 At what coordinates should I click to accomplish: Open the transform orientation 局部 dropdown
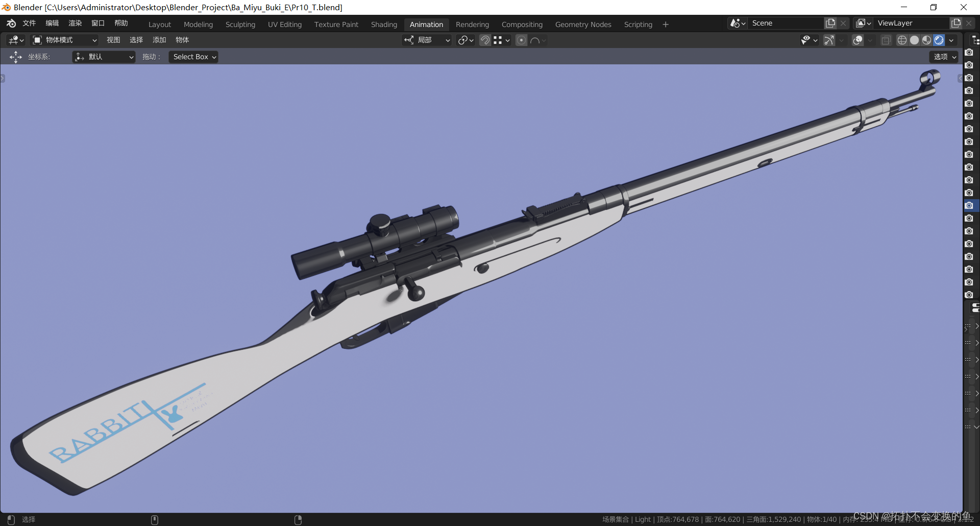[427, 40]
